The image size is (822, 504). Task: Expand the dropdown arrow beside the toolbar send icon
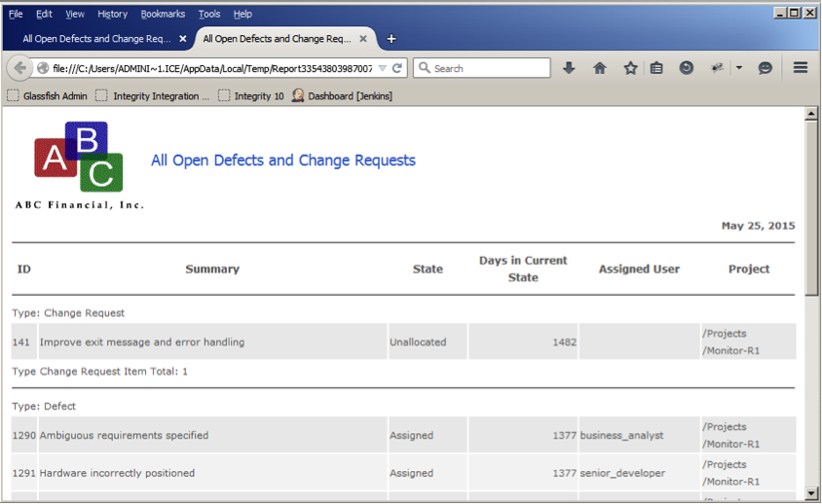pyautogui.click(x=738, y=68)
